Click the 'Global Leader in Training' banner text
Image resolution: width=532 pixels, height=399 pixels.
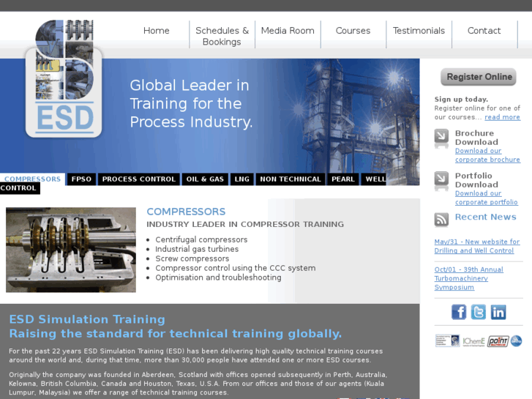[191, 103]
